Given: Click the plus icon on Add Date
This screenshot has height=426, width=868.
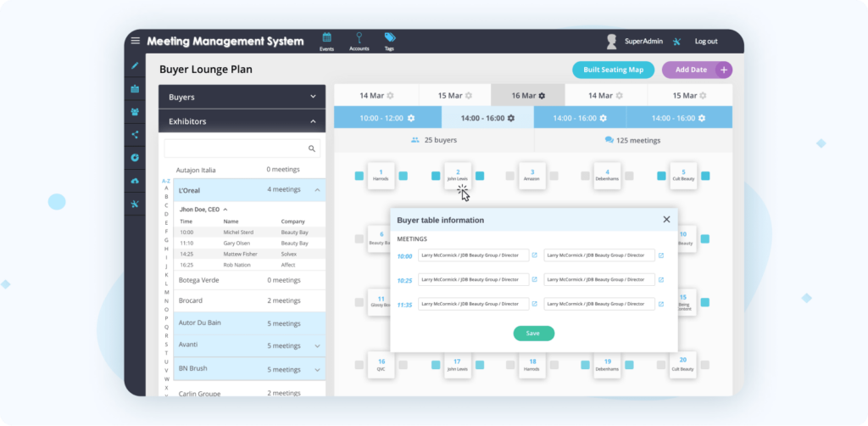Looking at the screenshot, I should point(724,70).
